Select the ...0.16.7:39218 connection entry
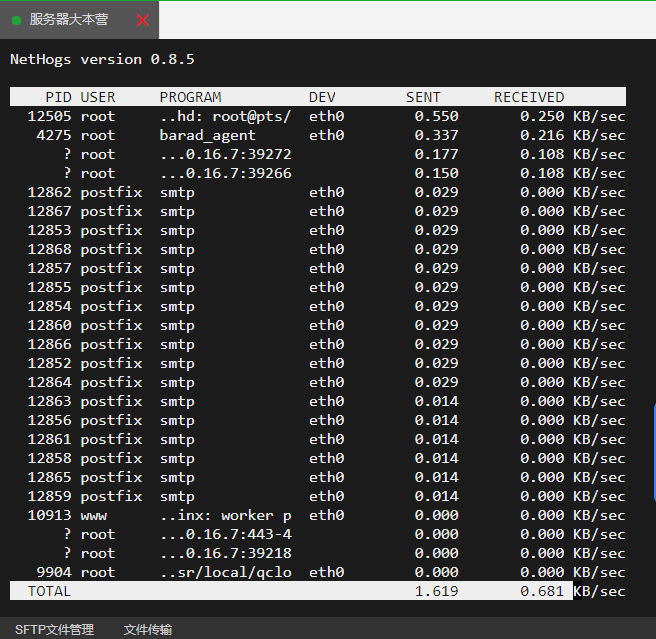 pos(226,553)
